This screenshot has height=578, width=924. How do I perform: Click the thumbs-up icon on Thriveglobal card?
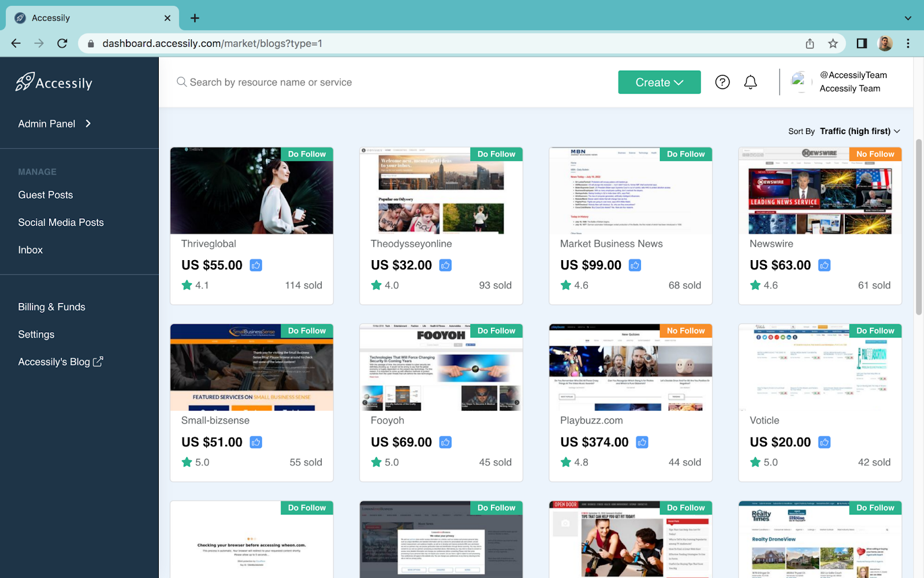pos(256,265)
